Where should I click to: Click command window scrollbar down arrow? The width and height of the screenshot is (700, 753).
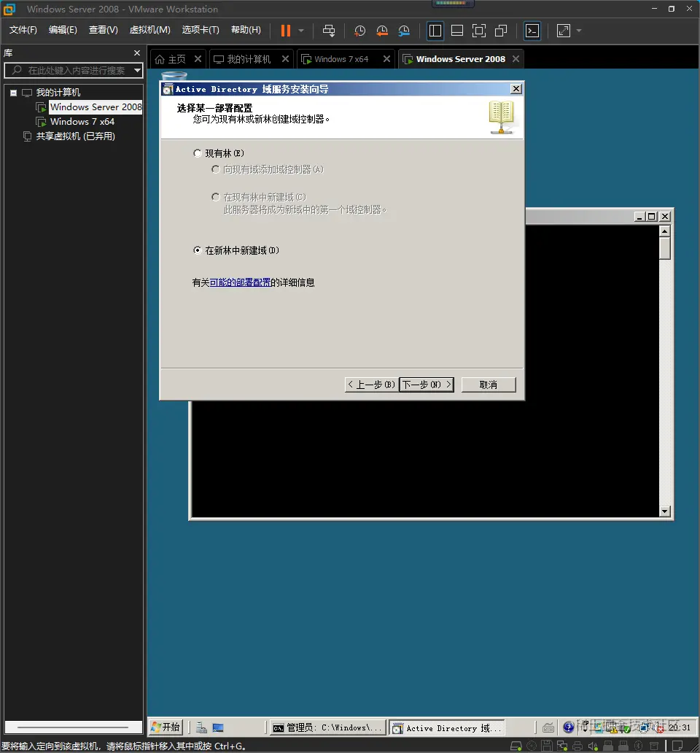pos(664,511)
